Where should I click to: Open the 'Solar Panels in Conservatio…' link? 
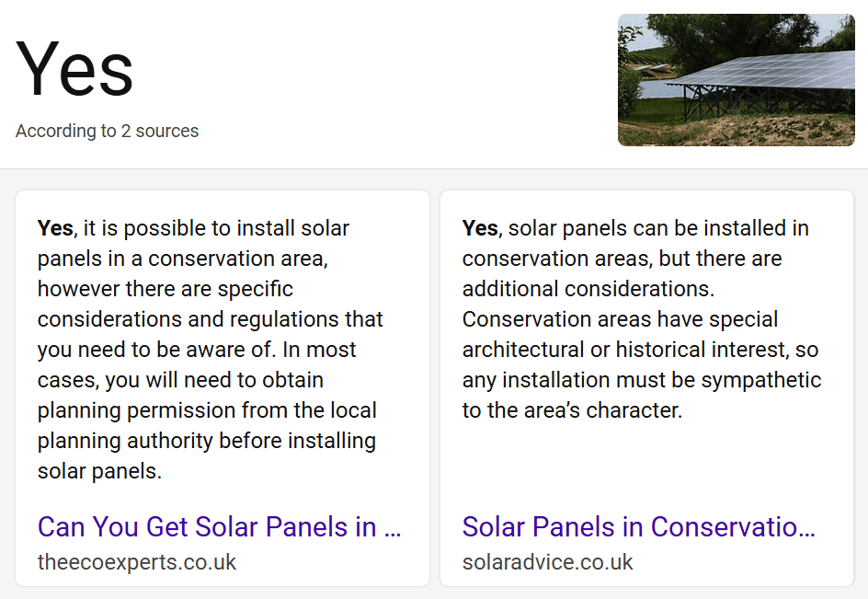638,527
